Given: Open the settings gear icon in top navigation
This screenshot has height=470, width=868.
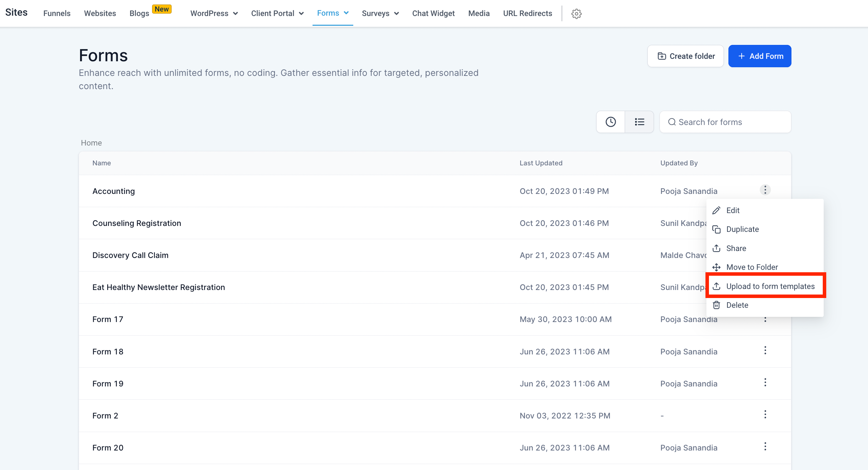Looking at the screenshot, I should click(x=576, y=14).
